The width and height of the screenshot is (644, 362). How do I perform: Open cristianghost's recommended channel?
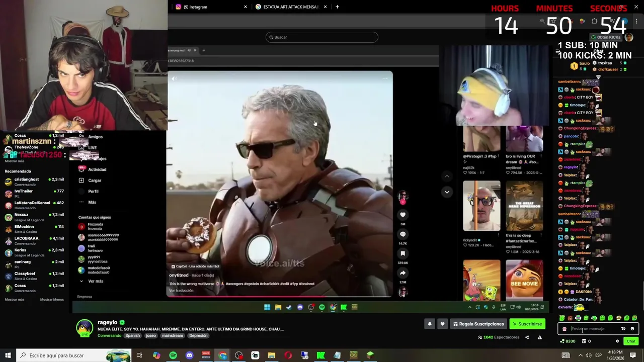pyautogui.click(x=34, y=181)
